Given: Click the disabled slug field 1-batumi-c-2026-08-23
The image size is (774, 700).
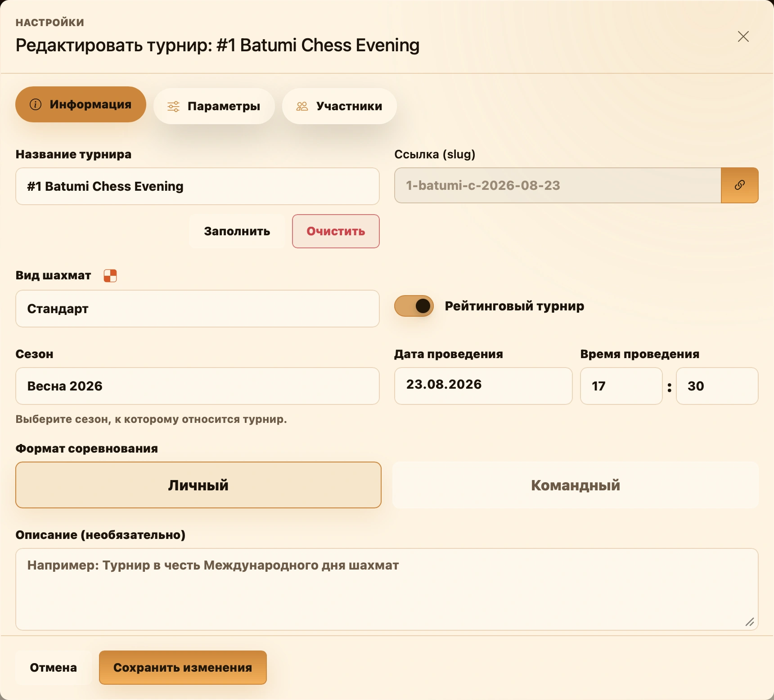Looking at the screenshot, I should pyautogui.click(x=558, y=185).
